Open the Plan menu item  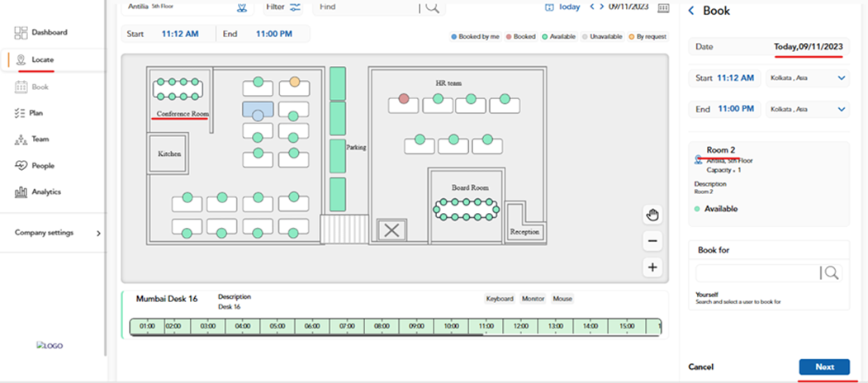click(36, 113)
